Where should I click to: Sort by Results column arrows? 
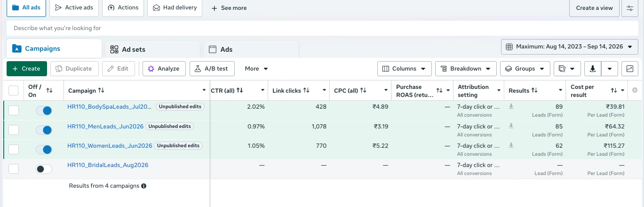pyautogui.click(x=535, y=90)
